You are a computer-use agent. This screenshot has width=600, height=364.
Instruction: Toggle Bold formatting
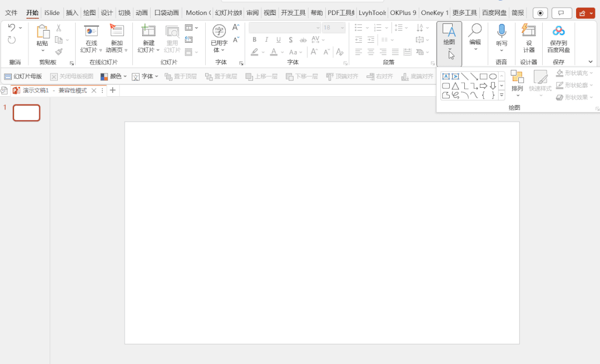point(255,40)
